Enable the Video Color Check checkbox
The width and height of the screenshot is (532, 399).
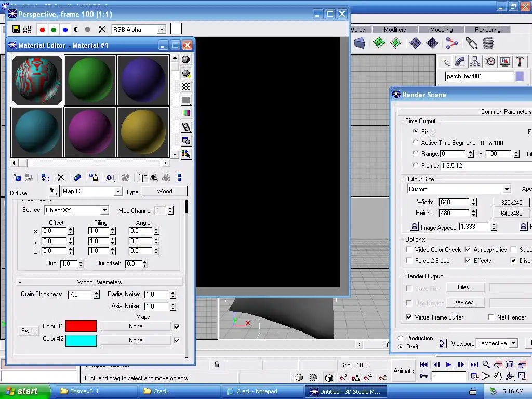[x=409, y=250]
